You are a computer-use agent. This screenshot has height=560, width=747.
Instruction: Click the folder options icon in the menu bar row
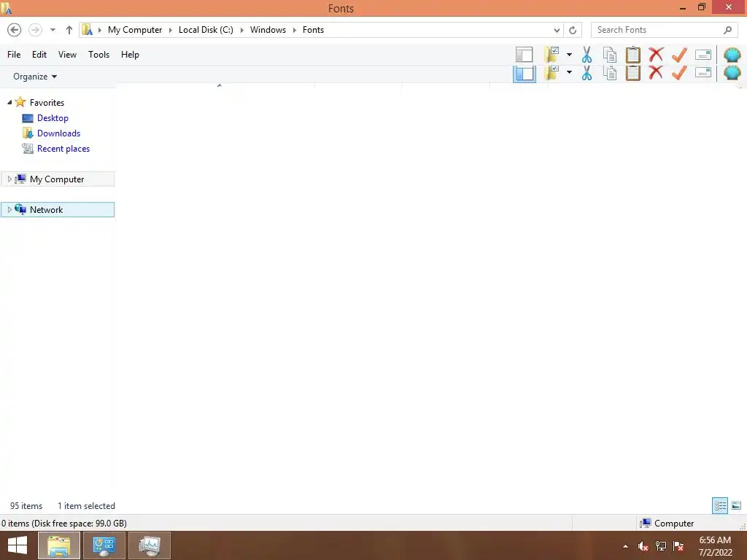551,55
